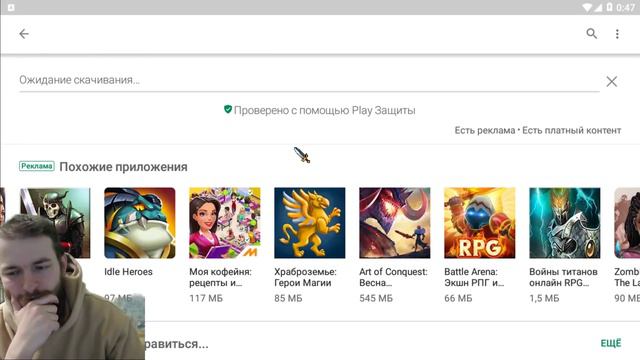Open the three-dot overflow menu

(617, 34)
